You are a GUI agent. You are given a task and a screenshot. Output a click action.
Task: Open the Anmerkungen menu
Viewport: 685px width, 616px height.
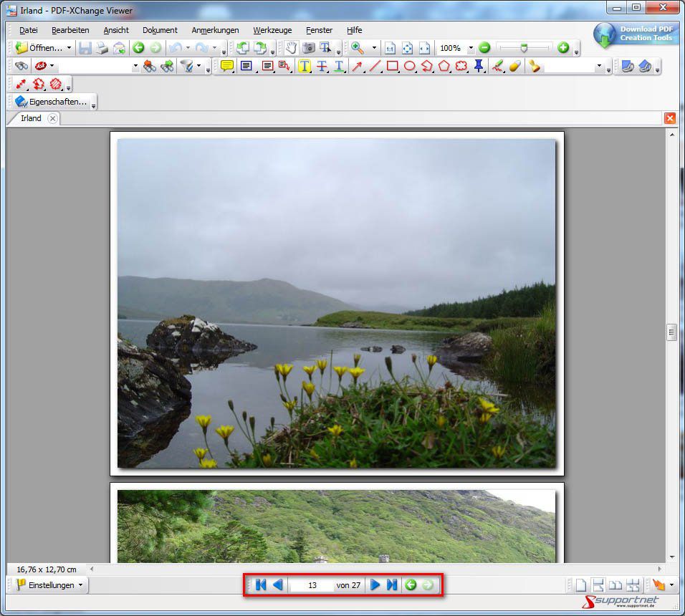coord(215,30)
